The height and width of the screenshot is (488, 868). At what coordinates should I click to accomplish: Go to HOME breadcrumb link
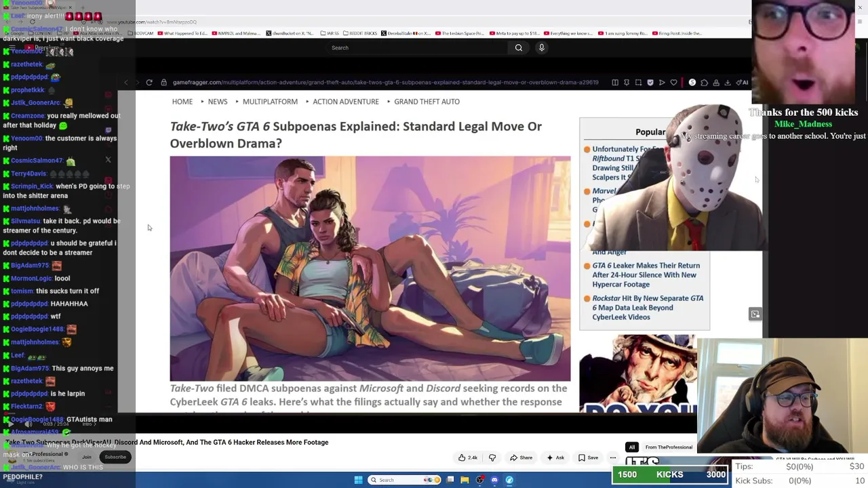click(x=182, y=102)
